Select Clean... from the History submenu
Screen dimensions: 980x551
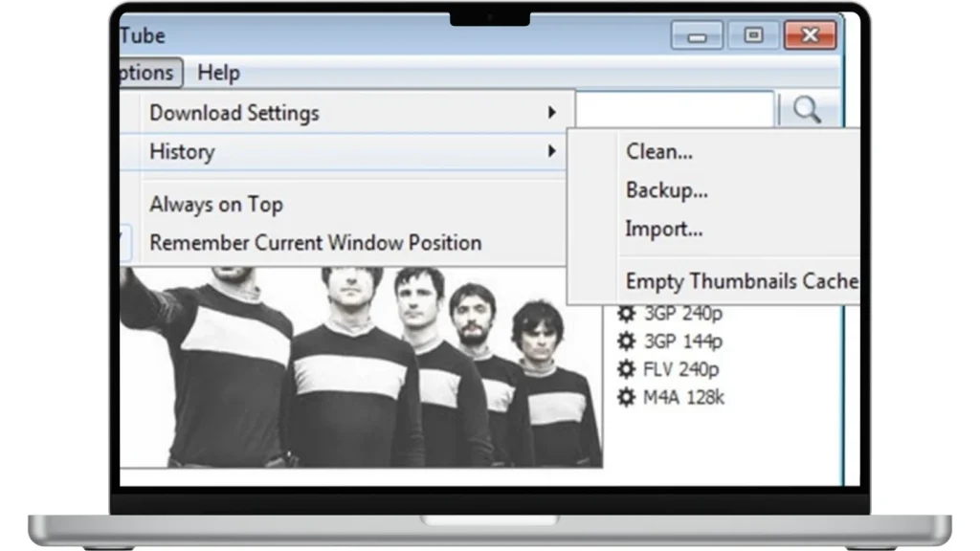point(658,151)
